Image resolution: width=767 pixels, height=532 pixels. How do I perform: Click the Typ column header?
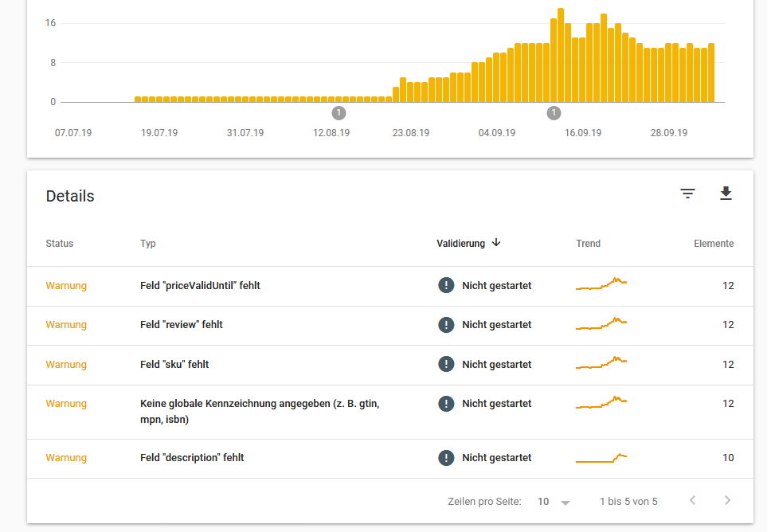coord(148,244)
